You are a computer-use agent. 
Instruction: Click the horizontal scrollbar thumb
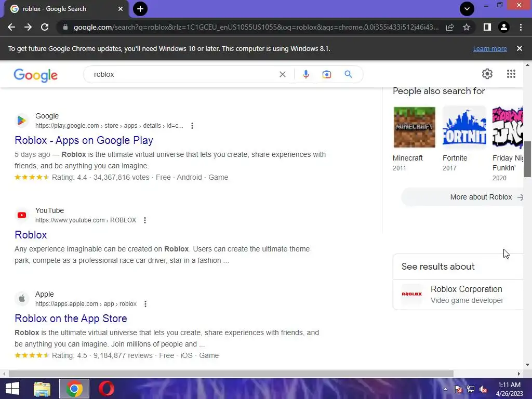[231, 374]
